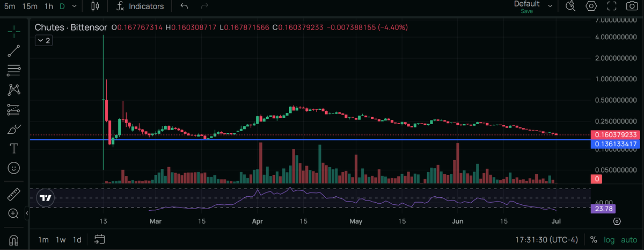Select the ruler measure tool

(14, 194)
